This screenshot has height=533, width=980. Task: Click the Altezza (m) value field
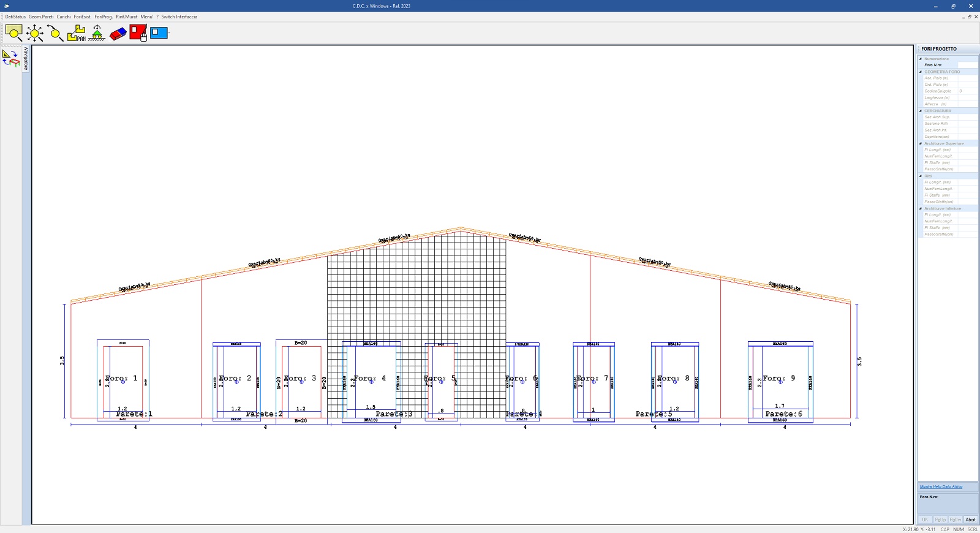pos(968,104)
